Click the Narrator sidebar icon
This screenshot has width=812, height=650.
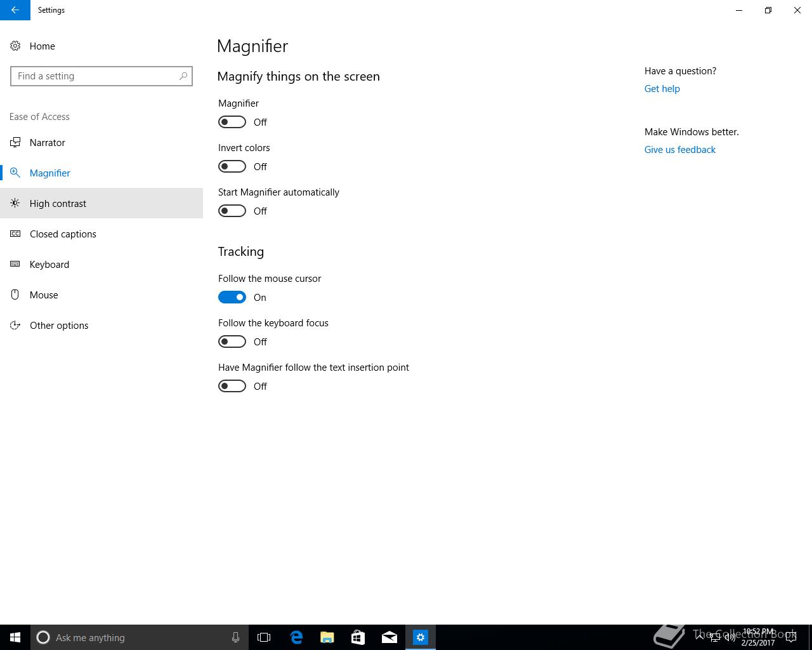coord(15,142)
